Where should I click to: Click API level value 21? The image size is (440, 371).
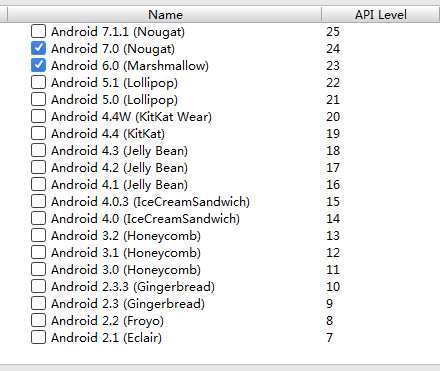click(333, 100)
